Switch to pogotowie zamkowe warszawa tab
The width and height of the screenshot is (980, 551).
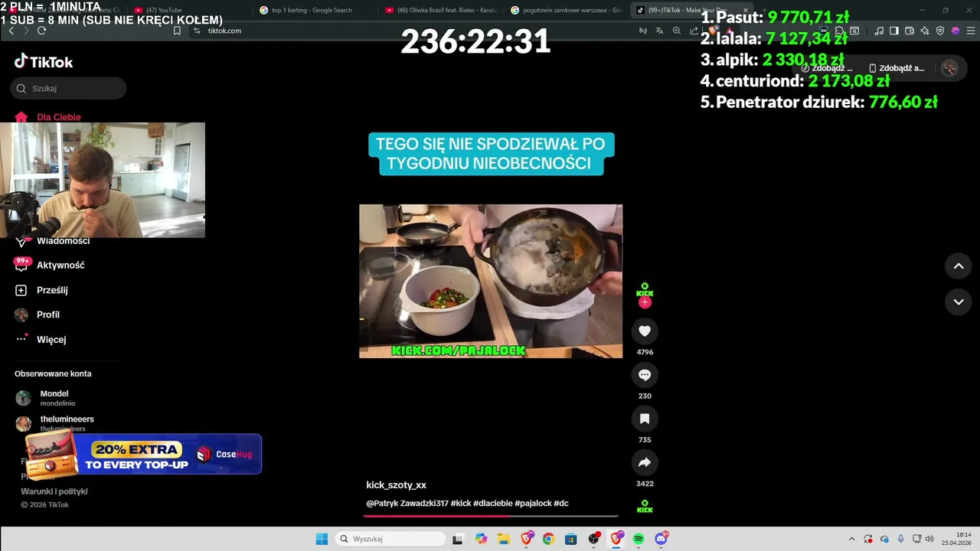(565, 10)
